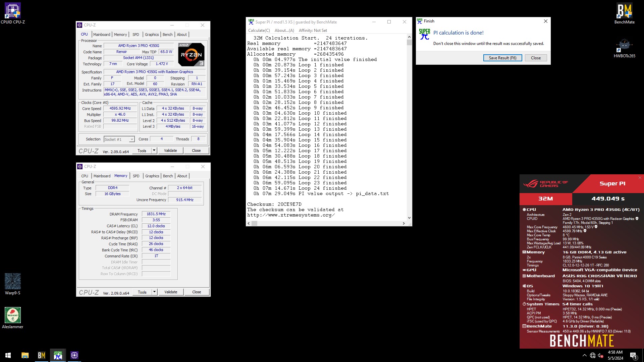Click the Core Speed 4595.92 MHz field
The height and width of the screenshot is (362, 644).
(x=120, y=109)
